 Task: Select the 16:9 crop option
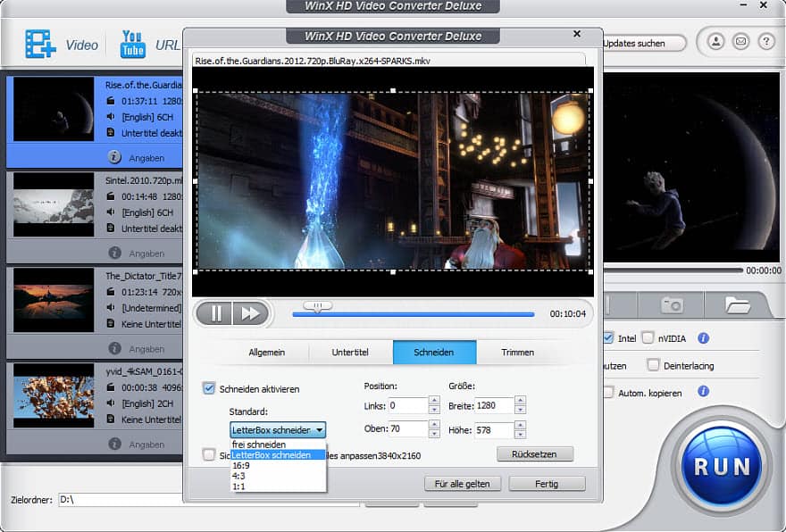278,465
